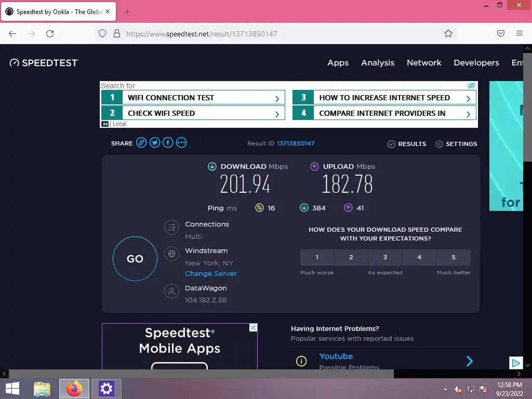Click the upload arrow icon beside UPLOAD
The height and width of the screenshot is (399, 532).
[x=314, y=167]
